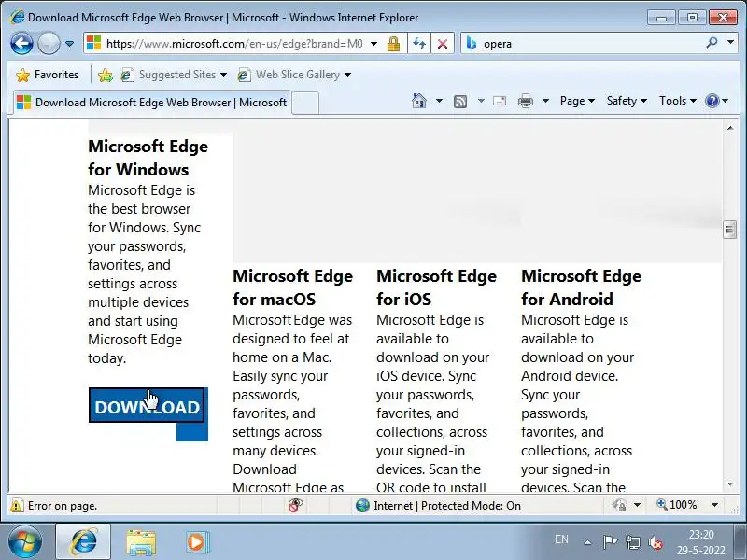Click the security lock icon
This screenshot has height=560, width=747.
(393, 44)
